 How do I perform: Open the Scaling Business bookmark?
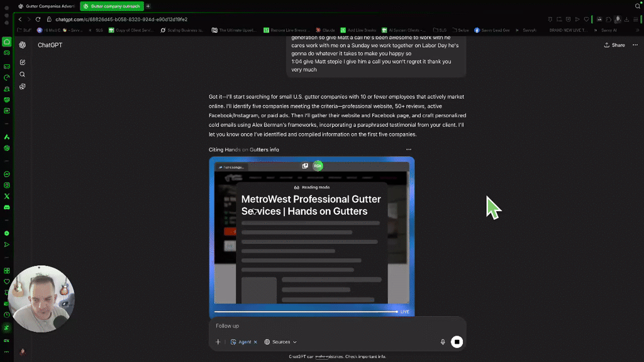(x=182, y=30)
